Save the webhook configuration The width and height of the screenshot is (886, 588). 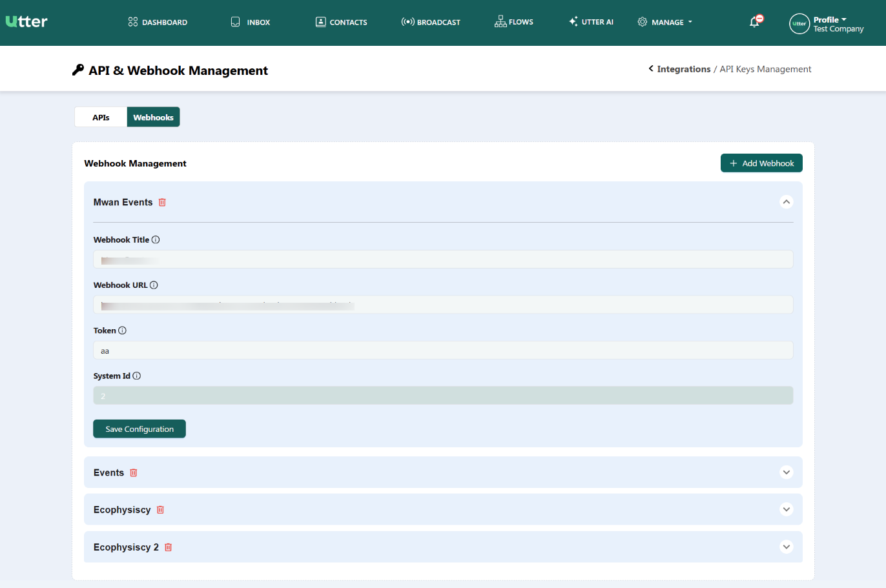139,429
